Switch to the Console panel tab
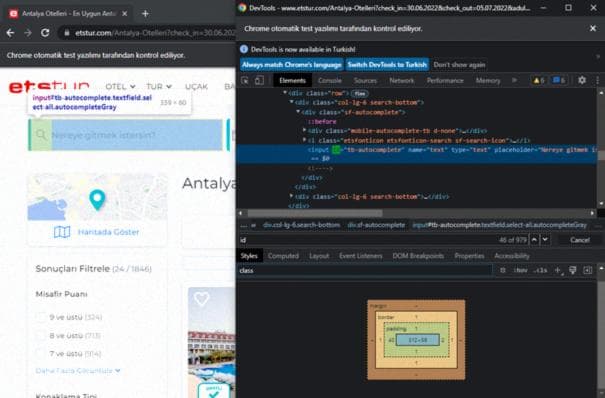This screenshot has width=605, height=398. (x=330, y=80)
